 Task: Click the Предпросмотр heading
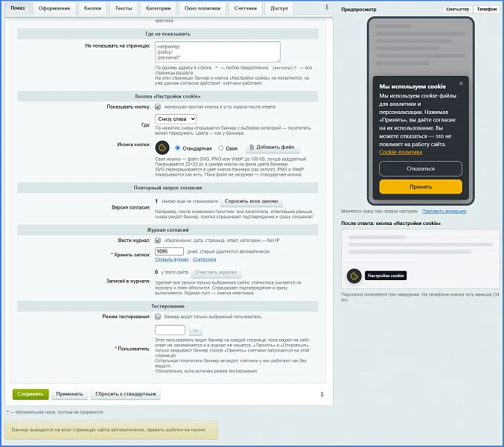click(x=359, y=10)
